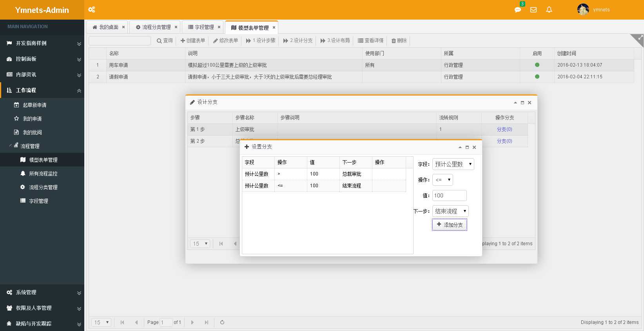Close the 设置分支 dialog
This screenshot has height=331, width=644.
tap(474, 147)
